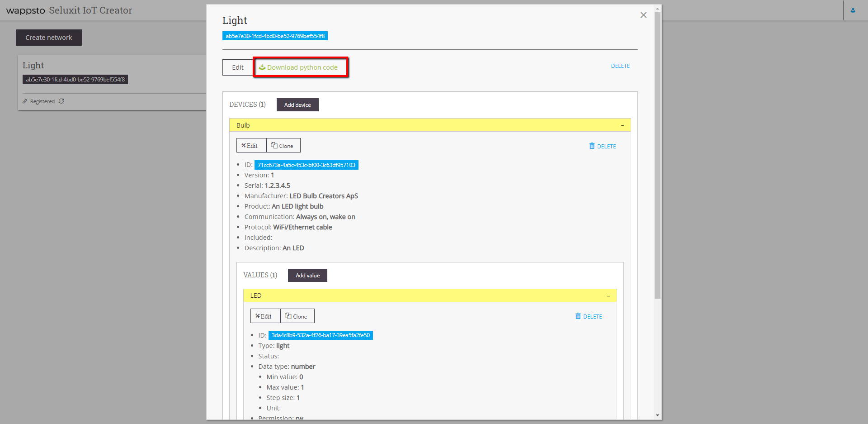Screen dimensions: 868x424
Task: Click the refresh icon next to Registered
Action: [x=61, y=101]
